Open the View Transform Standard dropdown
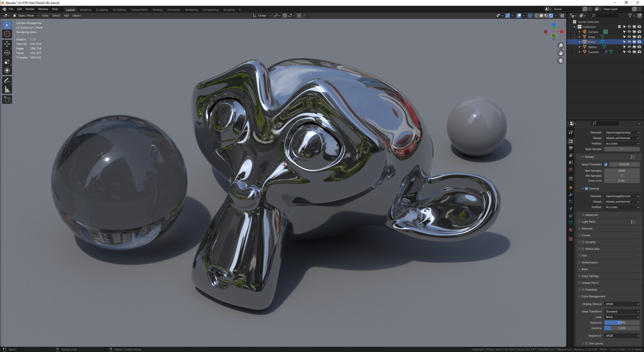Screen dimensions: 644x352 coord(622,312)
